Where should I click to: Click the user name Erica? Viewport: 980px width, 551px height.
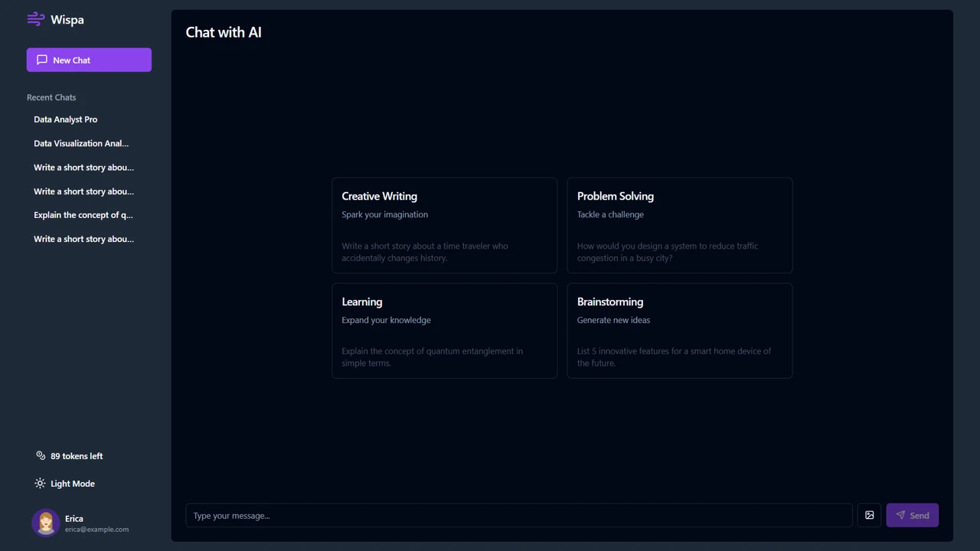(74, 518)
